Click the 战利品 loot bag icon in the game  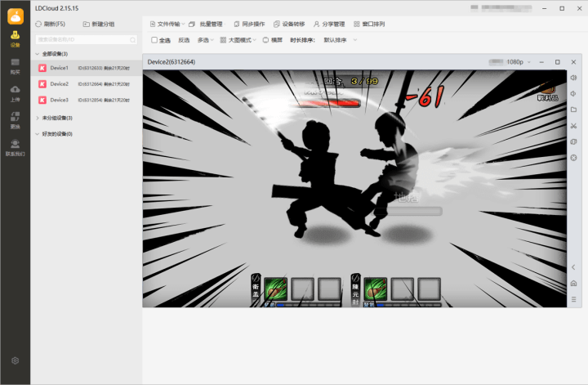(x=548, y=92)
